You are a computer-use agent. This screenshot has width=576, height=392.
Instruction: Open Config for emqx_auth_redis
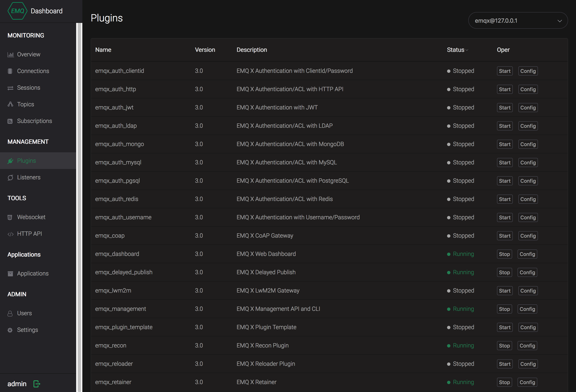point(528,199)
